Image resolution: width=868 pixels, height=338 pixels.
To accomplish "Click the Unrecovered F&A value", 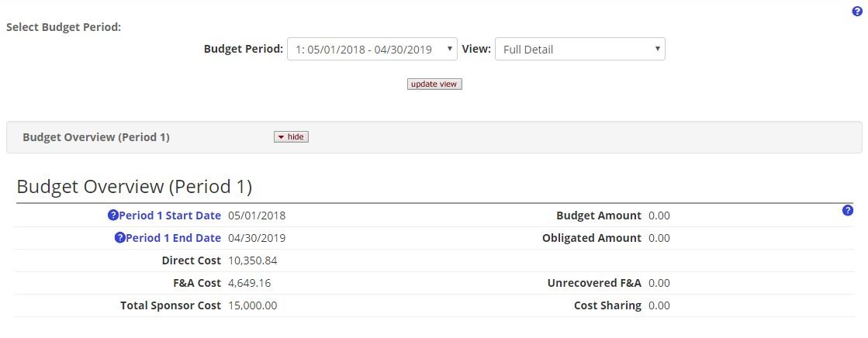I will 659,283.
